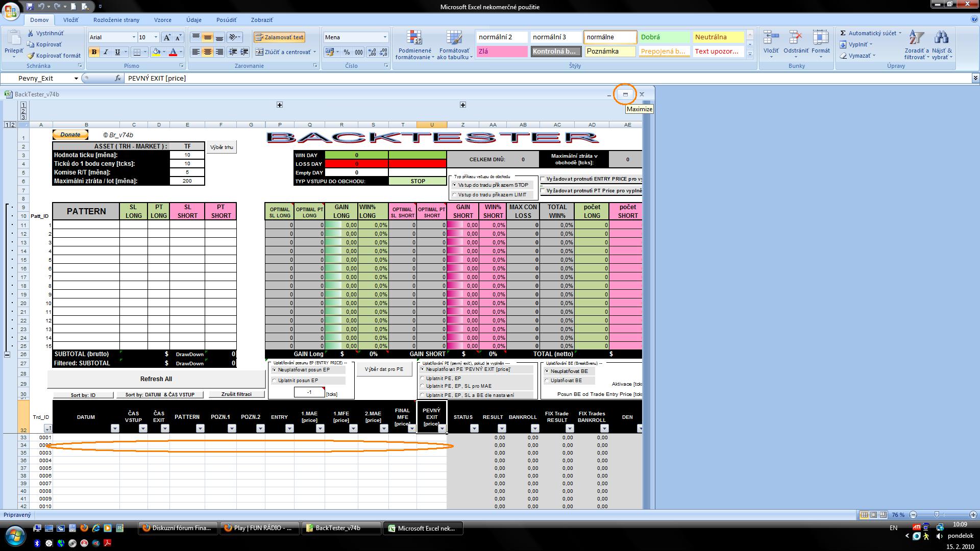Click Automatický súčet sum icon
The image size is (980, 551).
click(843, 33)
